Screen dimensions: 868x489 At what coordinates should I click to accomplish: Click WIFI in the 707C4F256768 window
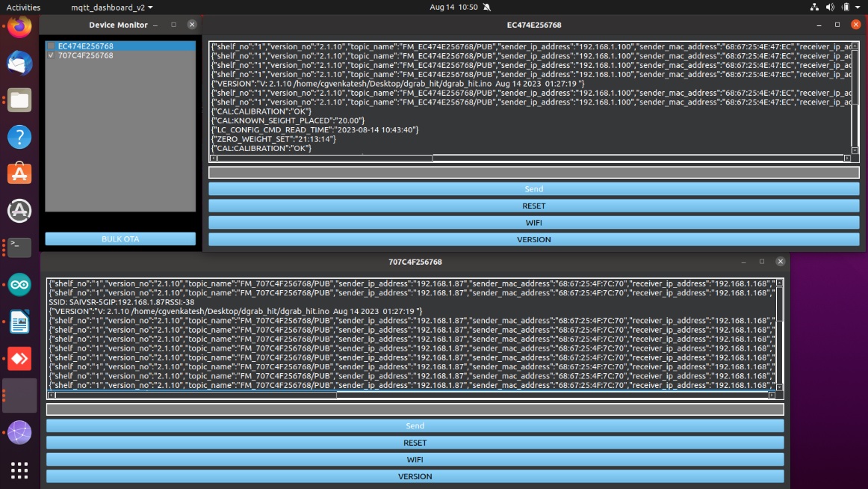415,460
